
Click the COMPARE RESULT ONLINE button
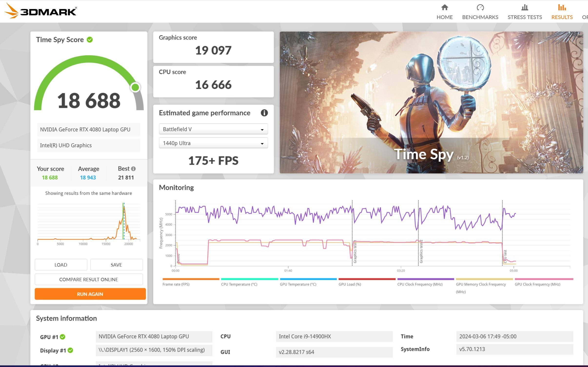tap(88, 279)
